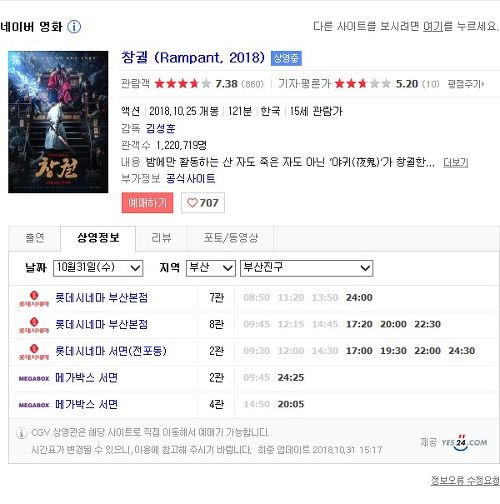Click the YES24.COM provider logo

click(x=464, y=443)
